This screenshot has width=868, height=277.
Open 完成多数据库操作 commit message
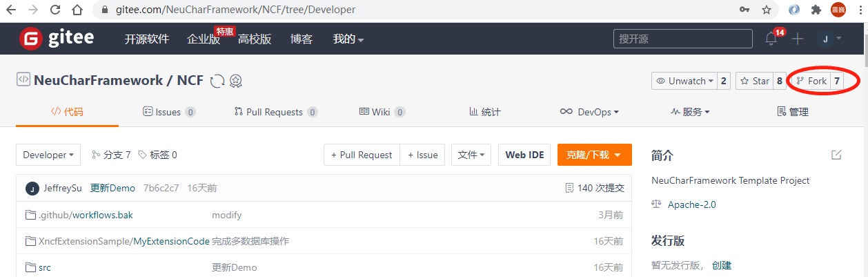pos(250,241)
